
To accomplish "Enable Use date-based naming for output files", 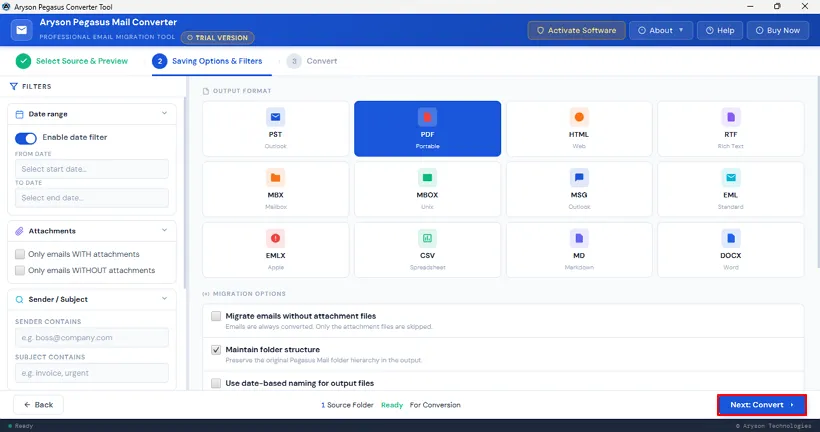I will pyautogui.click(x=216, y=383).
